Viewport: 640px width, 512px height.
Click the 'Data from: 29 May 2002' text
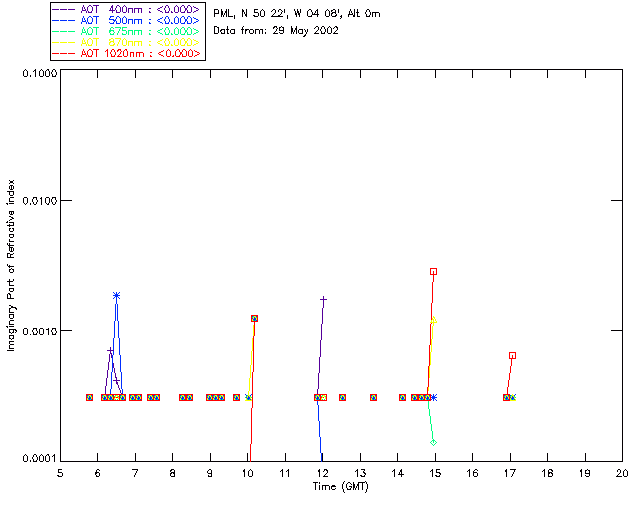tap(276, 31)
